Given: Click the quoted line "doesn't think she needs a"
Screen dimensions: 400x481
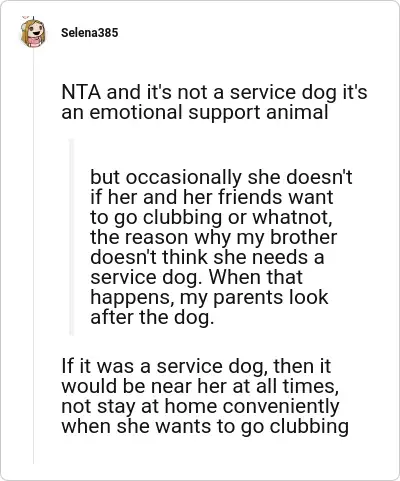Looking at the screenshot, I should [207, 257].
